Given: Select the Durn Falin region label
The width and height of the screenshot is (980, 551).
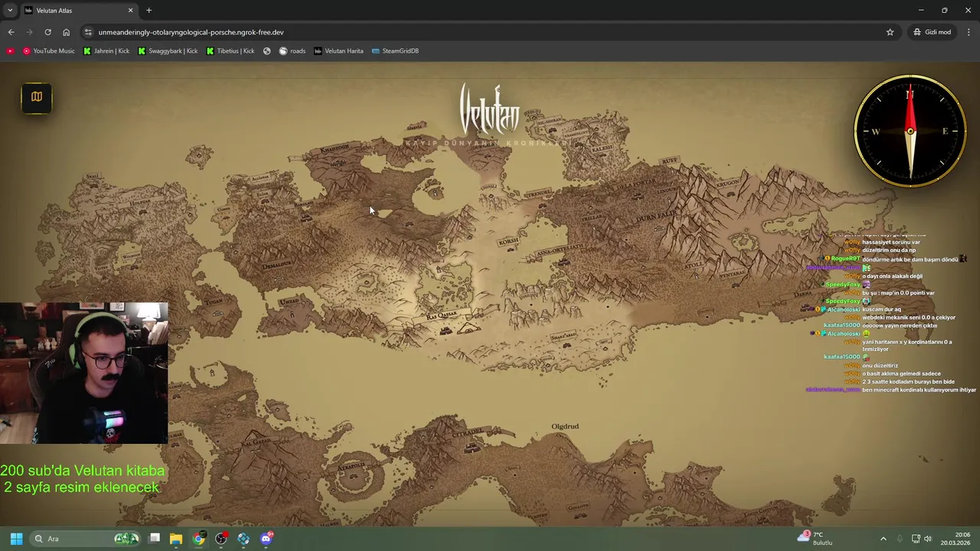Looking at the screenshot, I should coord(658,217).
